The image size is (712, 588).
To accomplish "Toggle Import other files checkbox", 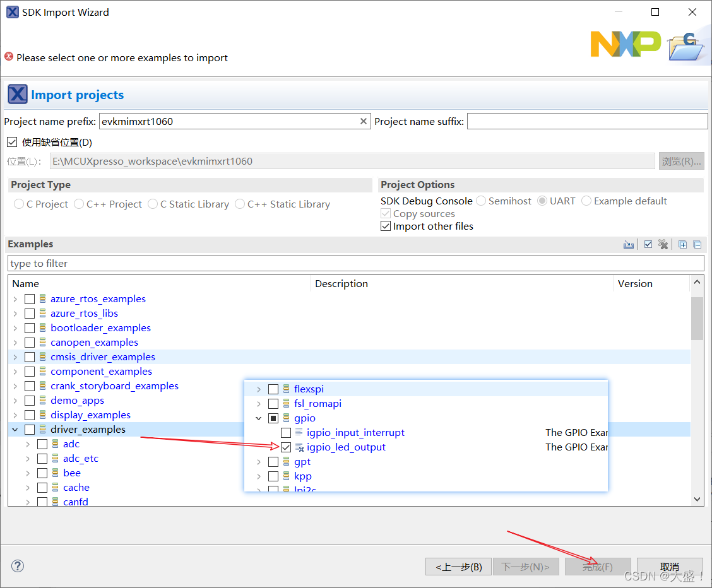I will click(386, 226).
